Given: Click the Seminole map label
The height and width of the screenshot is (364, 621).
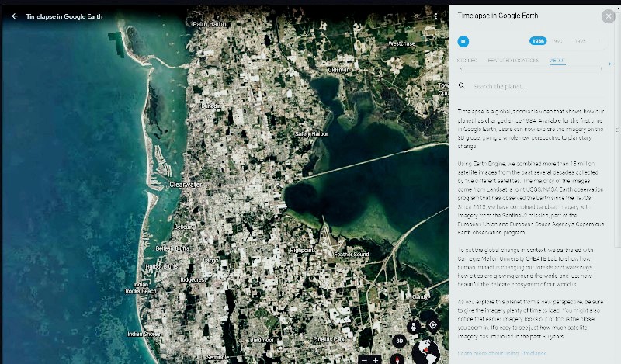Looking at the screenshot, I should [x=217, y=357].
